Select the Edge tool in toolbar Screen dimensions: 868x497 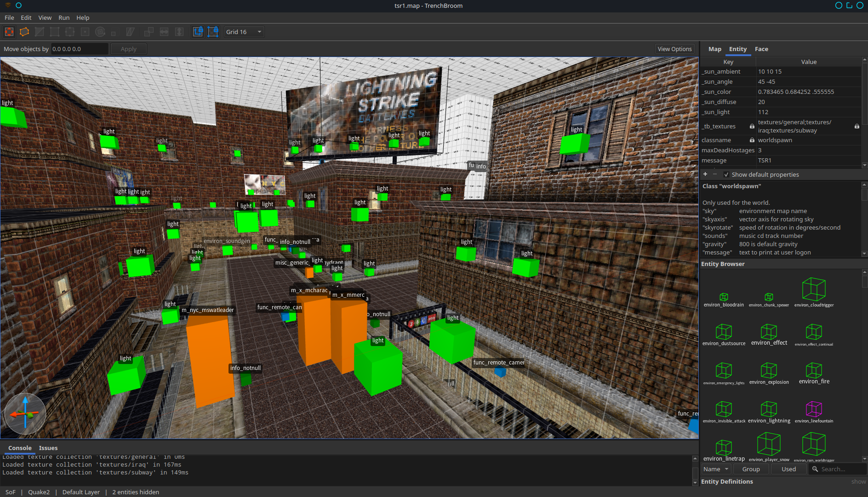click(70, 32)
